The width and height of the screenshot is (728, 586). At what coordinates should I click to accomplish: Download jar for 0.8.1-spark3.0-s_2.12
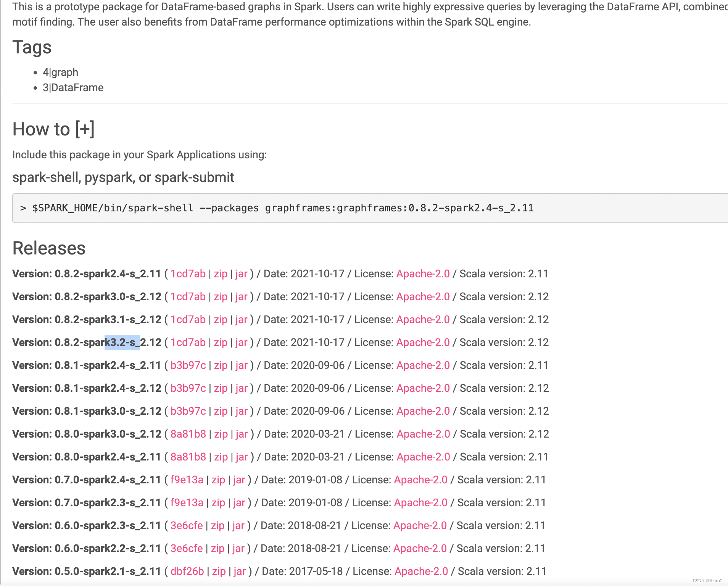[242, 411]
